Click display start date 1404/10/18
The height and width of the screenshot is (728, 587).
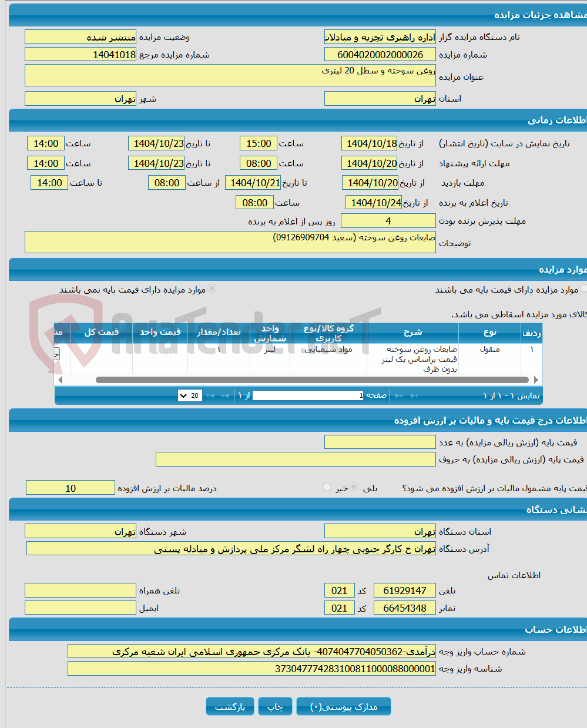(x=370, y=143)
